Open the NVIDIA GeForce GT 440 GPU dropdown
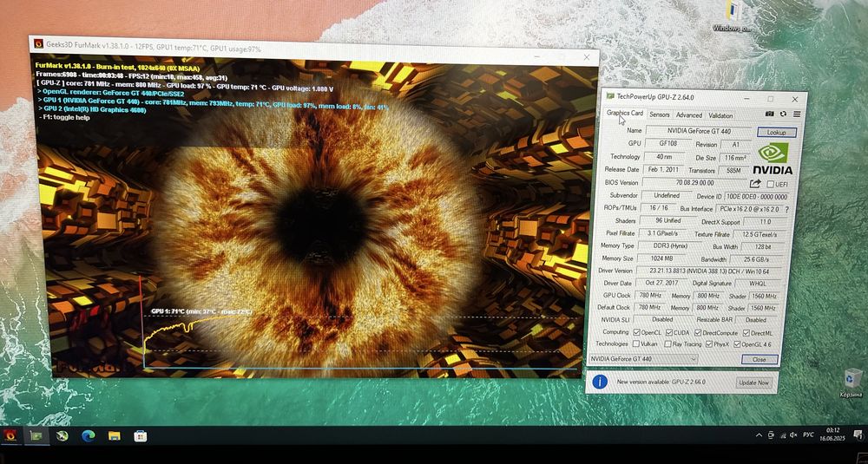This screenshot has height=464, width=868. (x=642, y=359)
